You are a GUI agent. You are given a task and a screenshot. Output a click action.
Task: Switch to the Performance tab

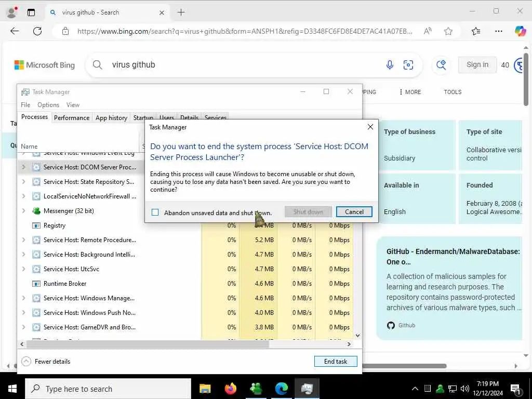click(x=72, y=118)
